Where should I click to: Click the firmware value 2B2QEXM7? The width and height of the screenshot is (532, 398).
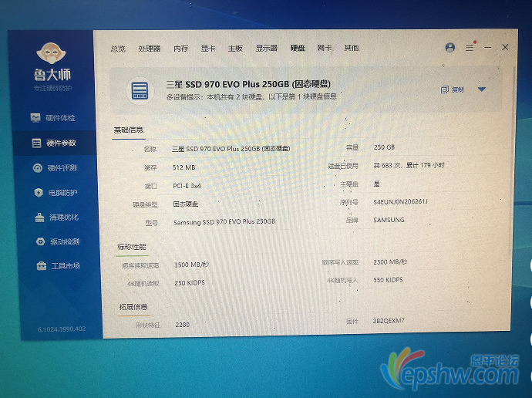(x=389, y=321)
